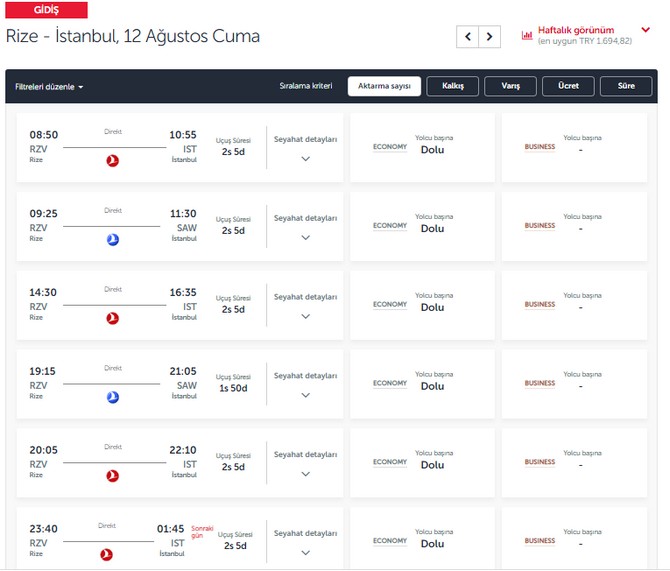Sort flights by Süre
The width and height of the screenshot is (670, 571).
[x=626, y=86]
